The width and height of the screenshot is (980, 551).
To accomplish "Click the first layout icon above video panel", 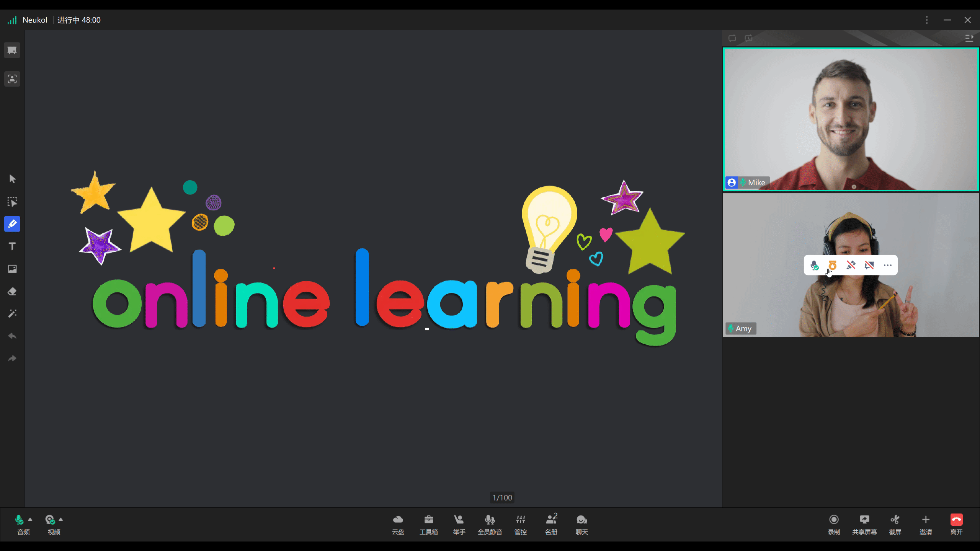I will point(732,38).
